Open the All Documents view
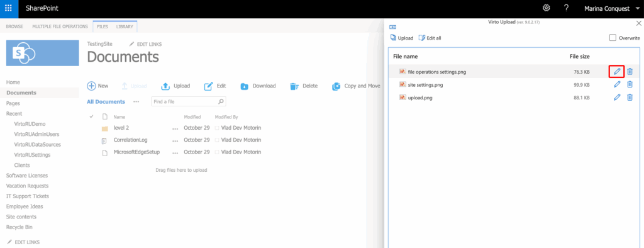This screenshot has width=644, height=248. 106,101
